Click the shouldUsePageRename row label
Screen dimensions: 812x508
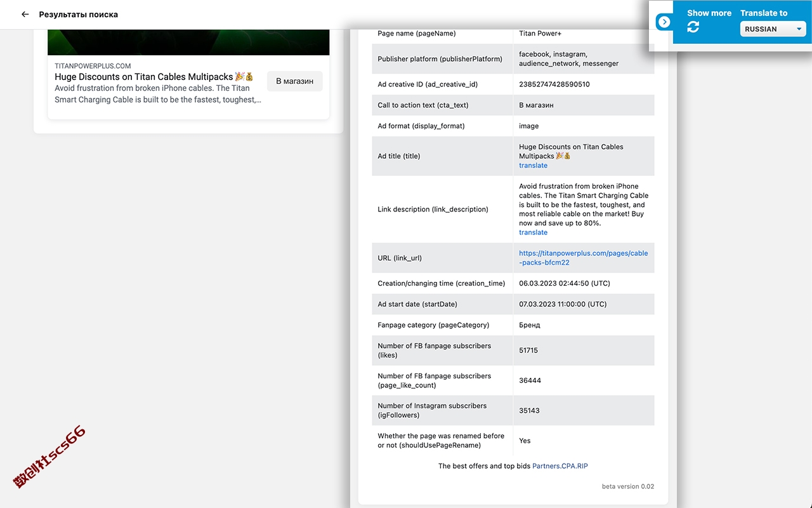pos(441,441)
